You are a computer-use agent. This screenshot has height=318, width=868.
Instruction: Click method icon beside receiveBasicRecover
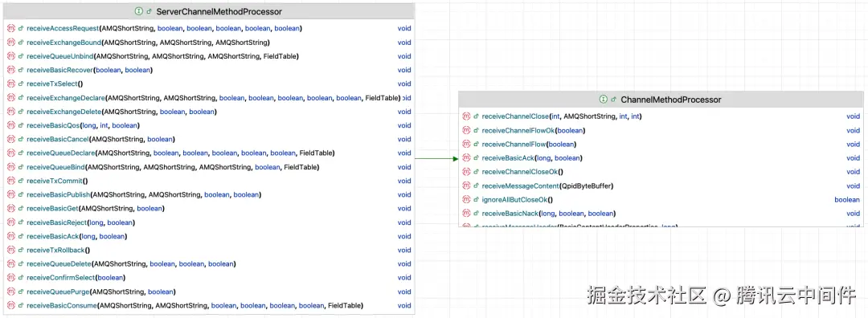[11, 70]
